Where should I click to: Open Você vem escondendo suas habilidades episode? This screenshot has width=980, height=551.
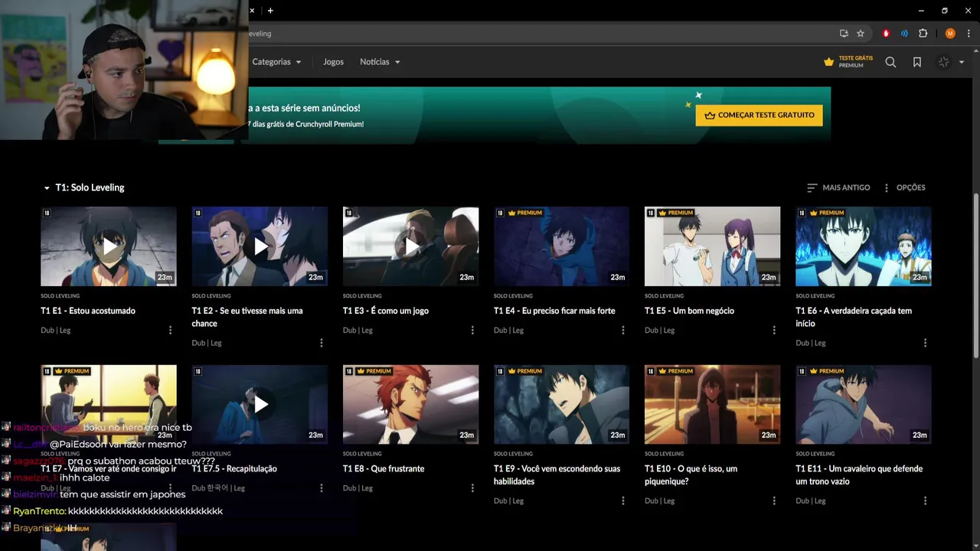(557, 474)
